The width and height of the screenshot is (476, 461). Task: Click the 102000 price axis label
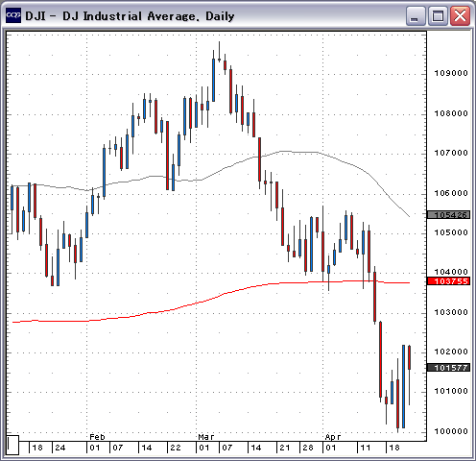pos(451,352)
